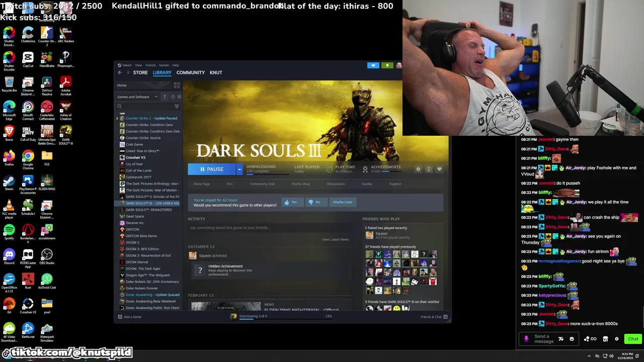Open Spotify from the desktop

point(9,232)
